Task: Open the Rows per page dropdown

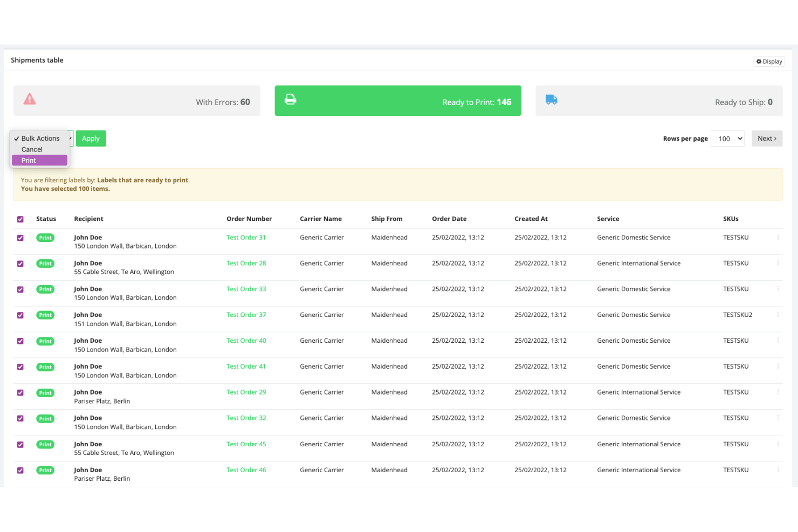Action: point(728,139)
